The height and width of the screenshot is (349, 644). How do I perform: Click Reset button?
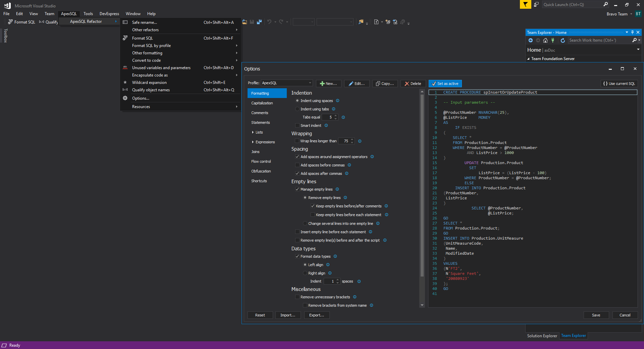[260, 315]
